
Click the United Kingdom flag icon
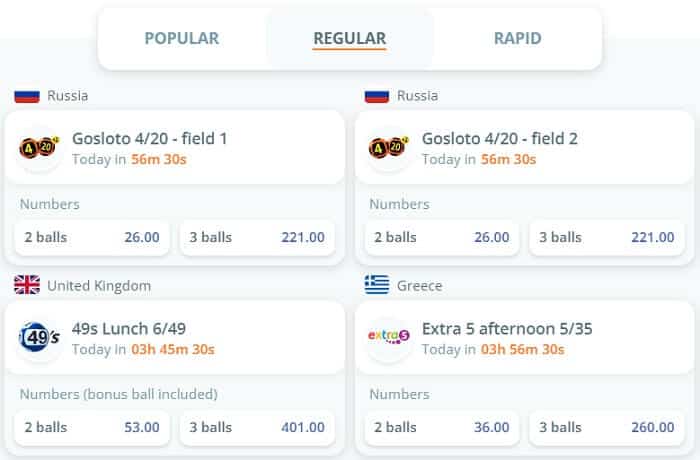(26, 286)
